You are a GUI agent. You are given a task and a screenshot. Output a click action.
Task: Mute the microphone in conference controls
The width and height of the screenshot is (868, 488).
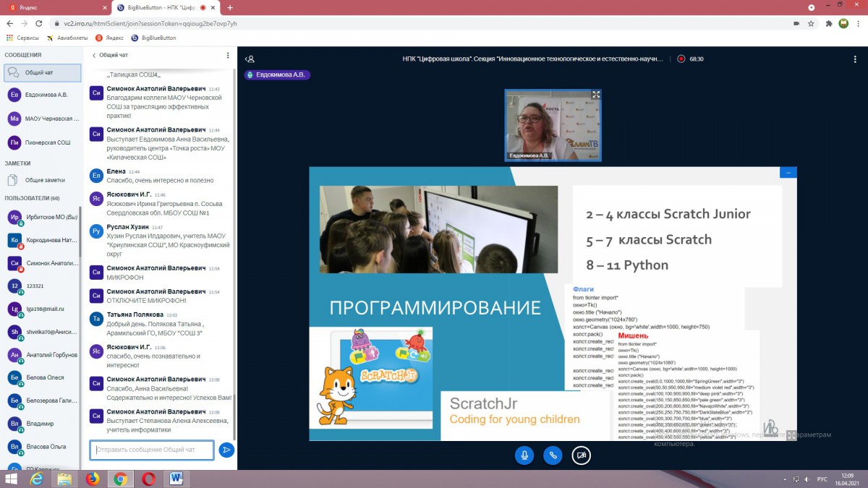pyautogui.click(x=524, y=455)
